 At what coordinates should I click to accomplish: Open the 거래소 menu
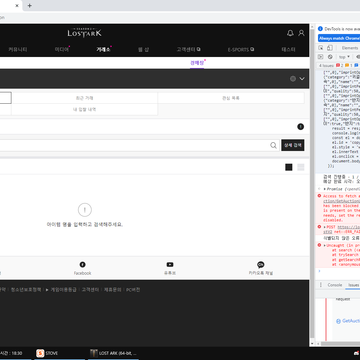coord(103,49)
